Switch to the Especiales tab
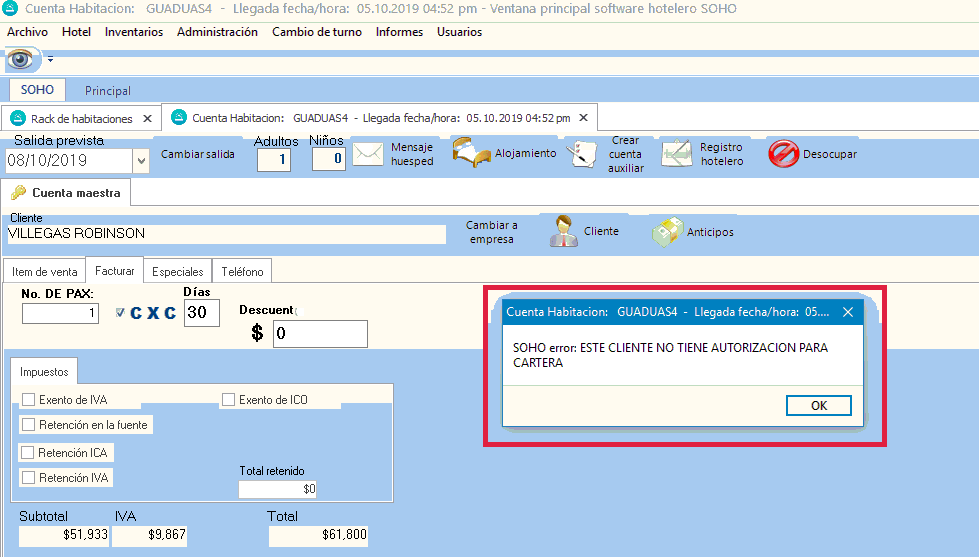Screen dimensions: 979x557 (x=178, y=271)
